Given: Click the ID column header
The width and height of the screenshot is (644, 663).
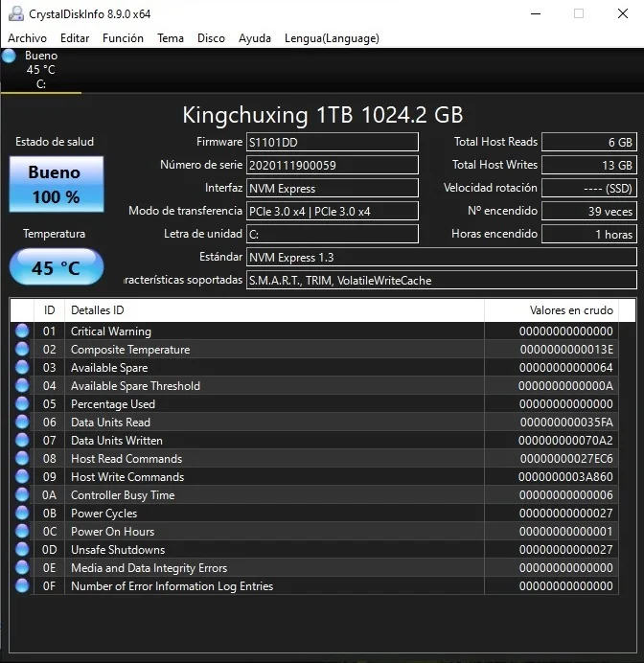Looking at the screenshot, I should 49,310.
